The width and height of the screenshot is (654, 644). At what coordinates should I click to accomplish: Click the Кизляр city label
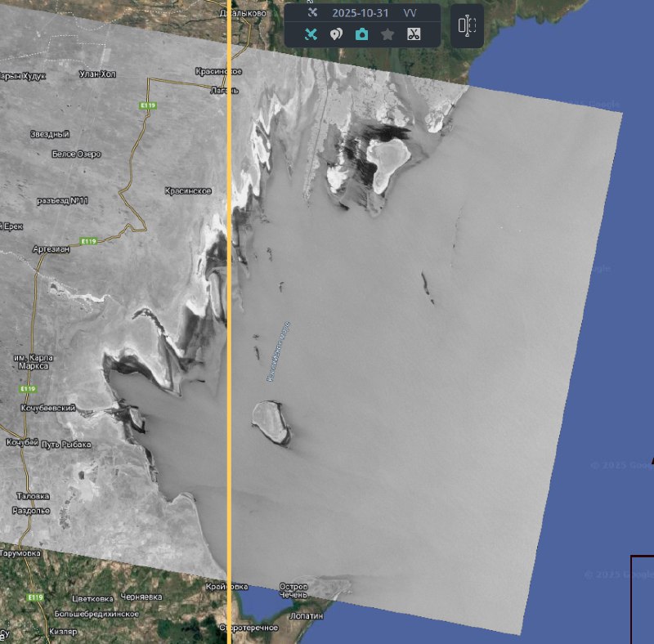(62, 632)
